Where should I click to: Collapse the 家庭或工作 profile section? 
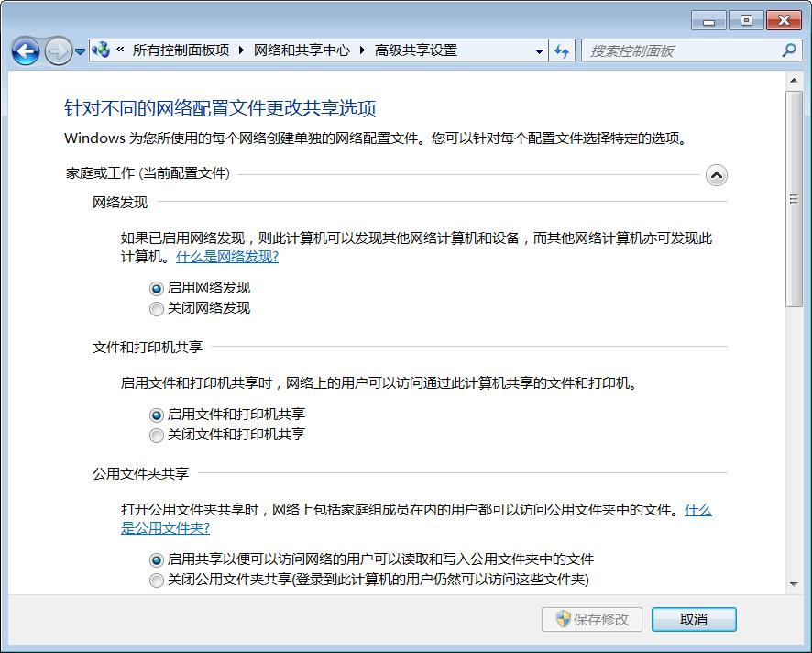pos(717,175)
